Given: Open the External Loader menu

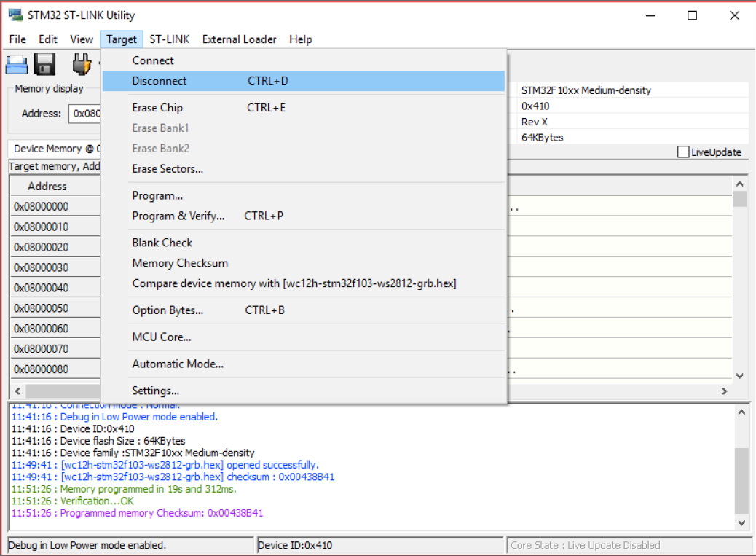Looking at the screenshot, I should 239,39.
